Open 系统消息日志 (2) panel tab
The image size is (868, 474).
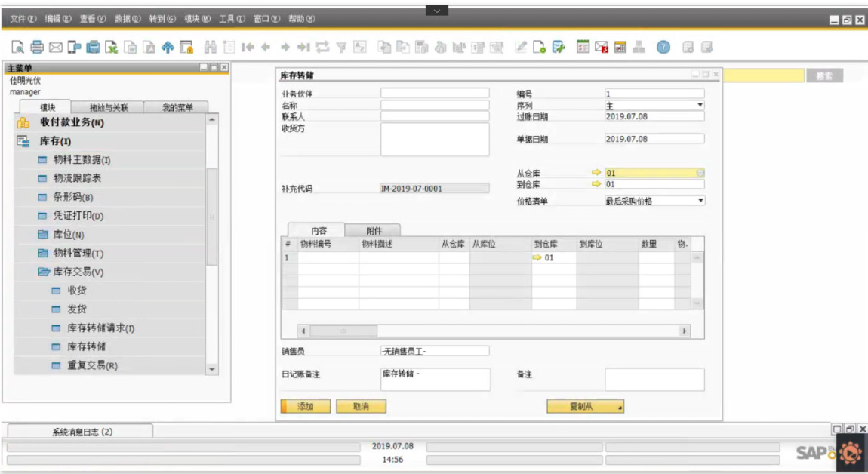(x=82, y=432)
